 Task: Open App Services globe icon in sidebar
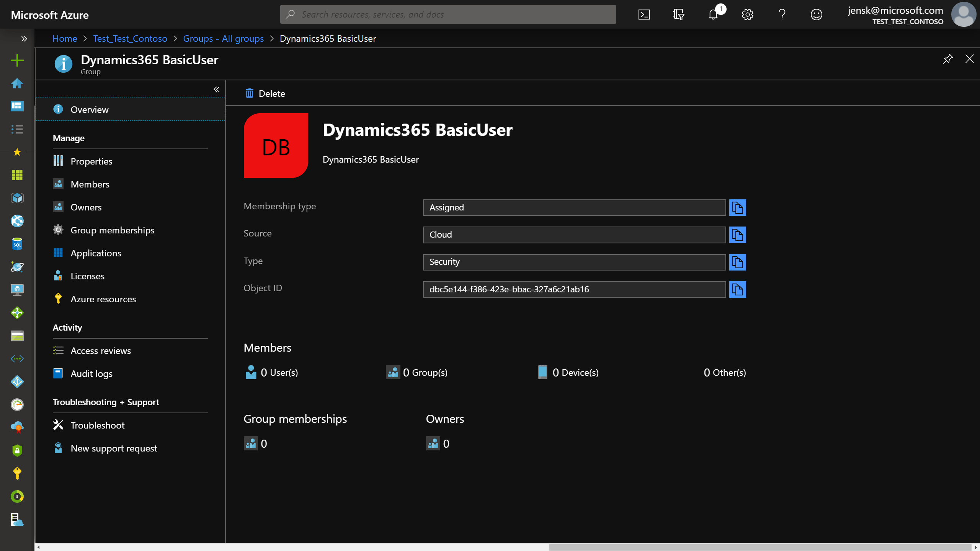point(17,221)
